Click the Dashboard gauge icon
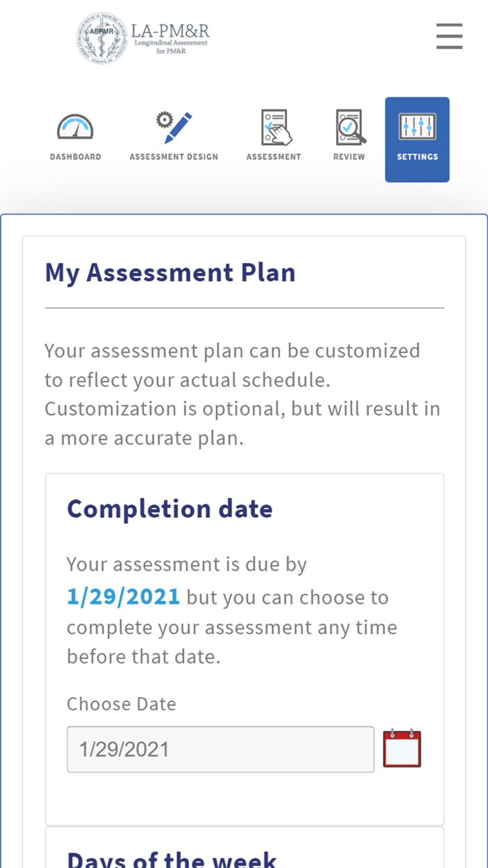 tap(75, 128)
